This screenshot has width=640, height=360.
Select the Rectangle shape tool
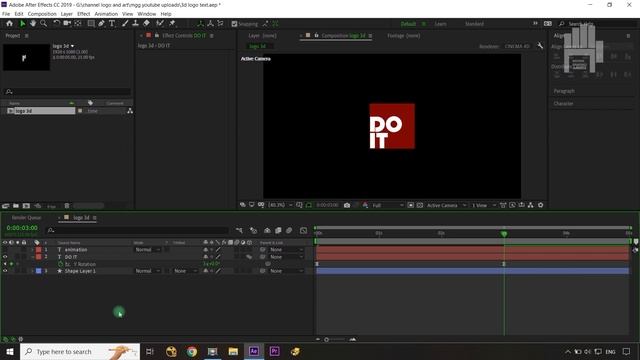click(91, 24)
